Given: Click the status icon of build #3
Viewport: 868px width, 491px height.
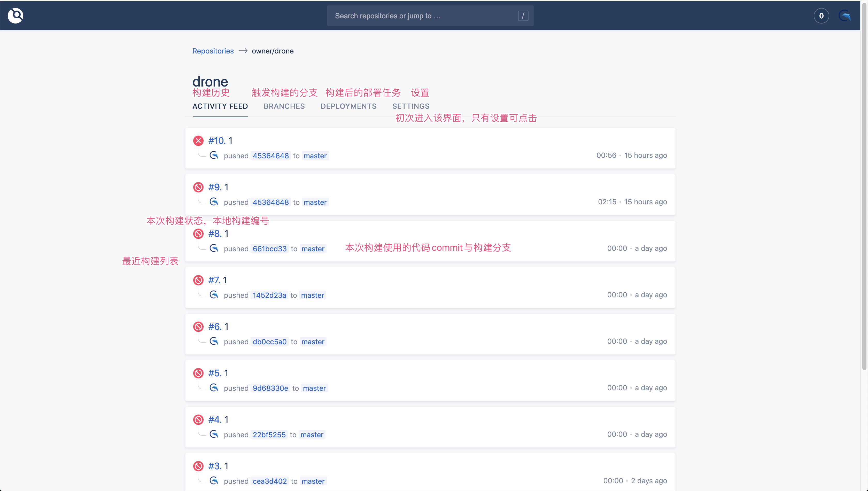Looking at the screenshot, I should pyautogui.click(x=198, y=466).
